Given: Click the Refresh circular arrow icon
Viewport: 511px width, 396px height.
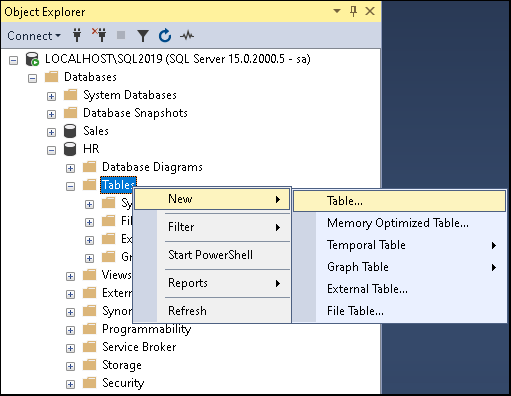Looking at the screenshot, I should click(x=165, y=35).
